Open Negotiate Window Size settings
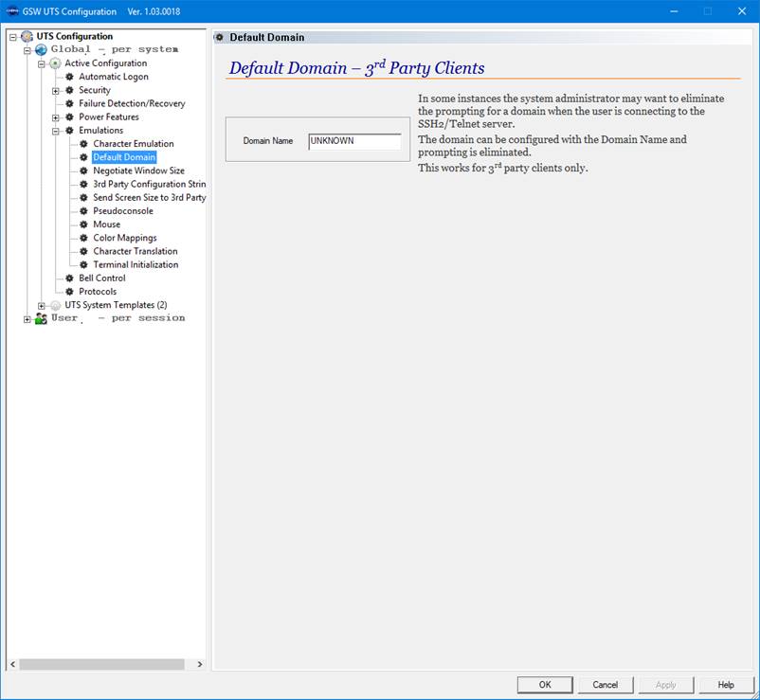This screenshot has height=700, width=760. coord(138,171)
